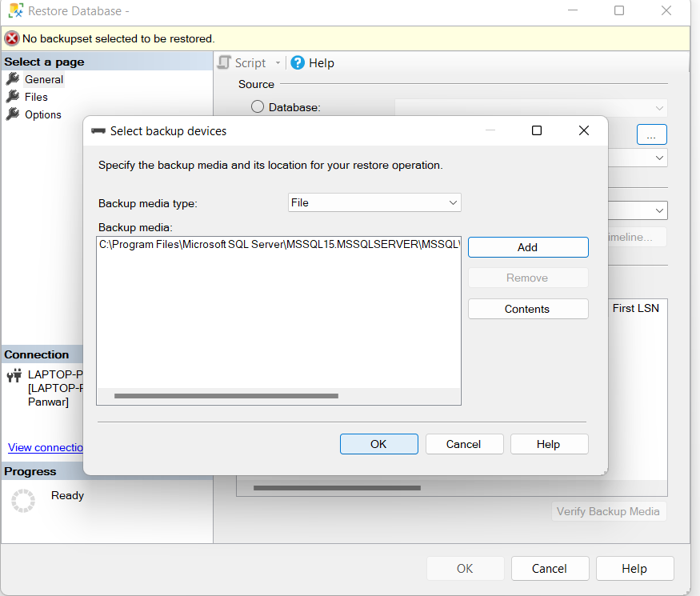The width and height of the screenshot is (700, 596).
Task: Select the backup file path in list
Action: click(278, 245)
